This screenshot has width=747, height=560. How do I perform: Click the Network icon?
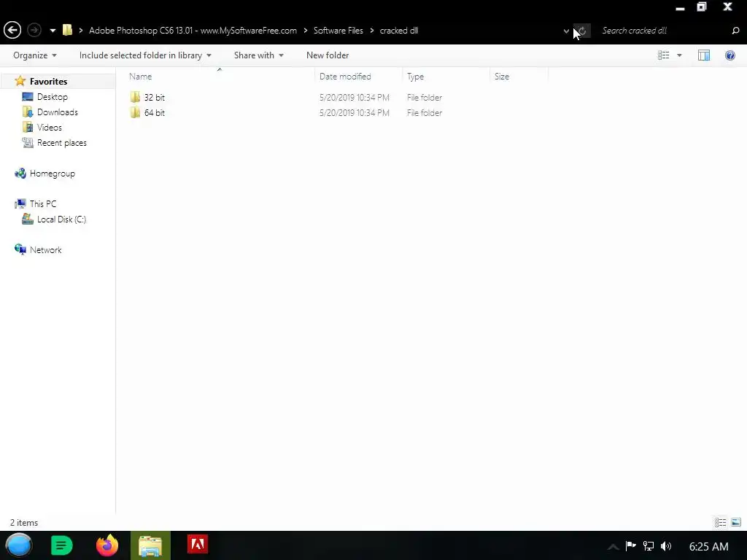point(20,249)
